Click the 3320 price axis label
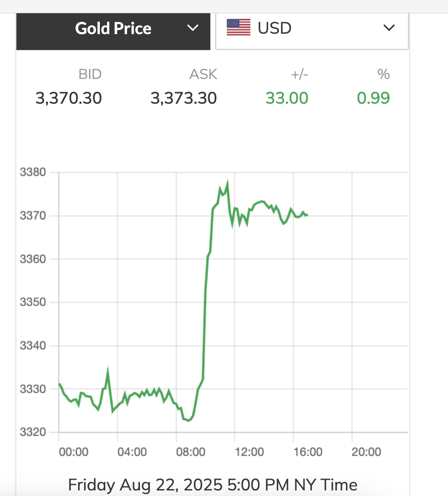Screen dimensions: 448x496 [x=32, y=432]
